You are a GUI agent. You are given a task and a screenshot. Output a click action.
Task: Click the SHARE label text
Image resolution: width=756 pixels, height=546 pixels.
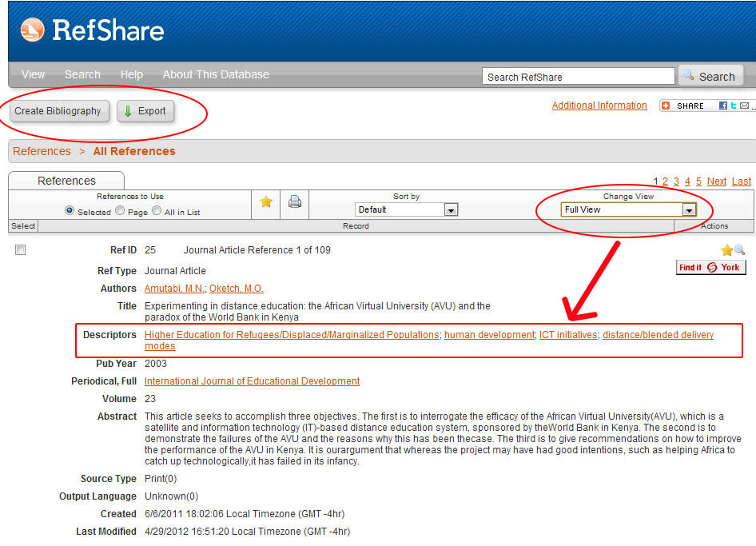pos(690,106)
